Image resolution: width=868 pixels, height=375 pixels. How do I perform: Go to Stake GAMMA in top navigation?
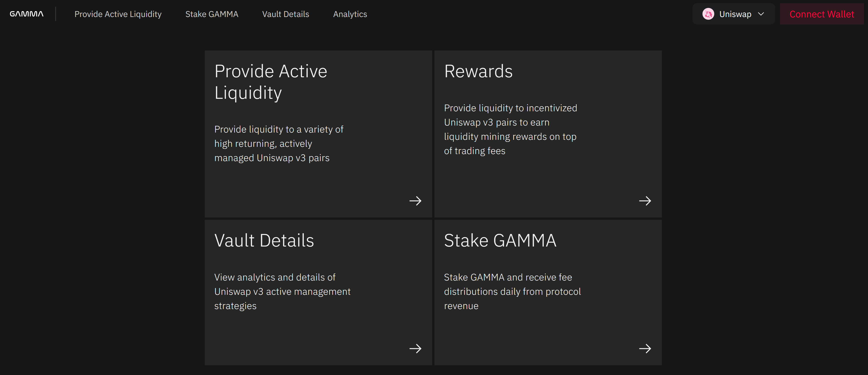pos(212,14)
